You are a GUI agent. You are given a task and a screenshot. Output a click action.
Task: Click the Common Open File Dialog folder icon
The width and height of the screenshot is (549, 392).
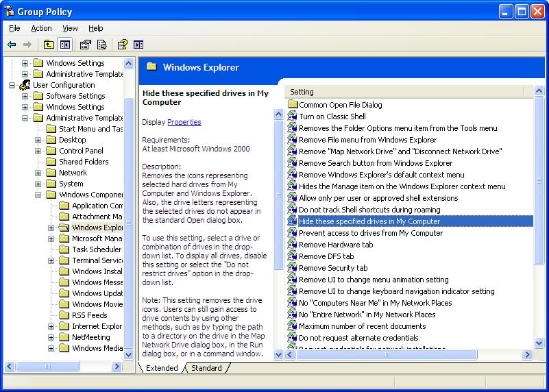[293, 104]
